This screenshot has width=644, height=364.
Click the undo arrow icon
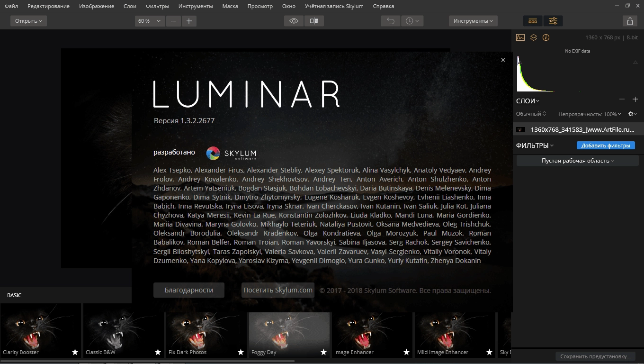[x=391, y=21]
